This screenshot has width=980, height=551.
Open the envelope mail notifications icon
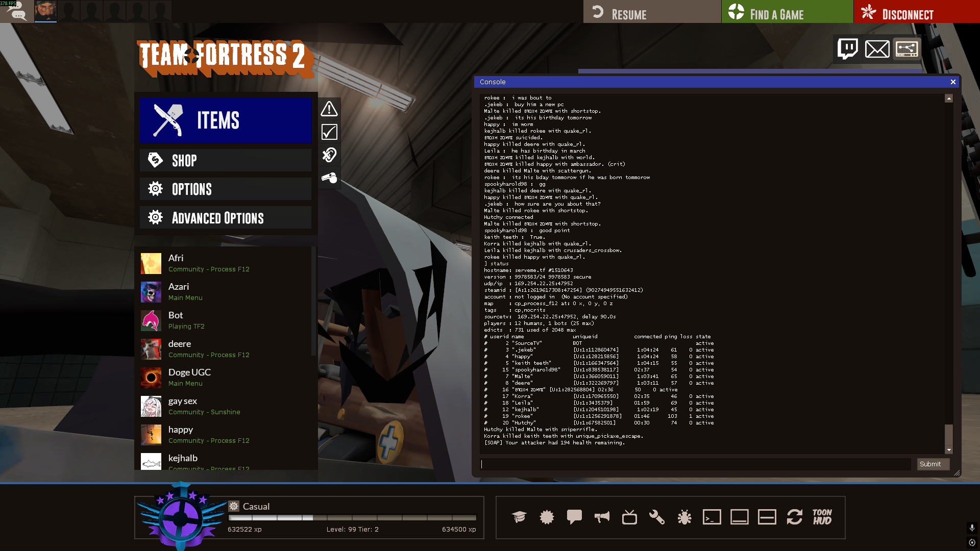click(x=877, y=49)
